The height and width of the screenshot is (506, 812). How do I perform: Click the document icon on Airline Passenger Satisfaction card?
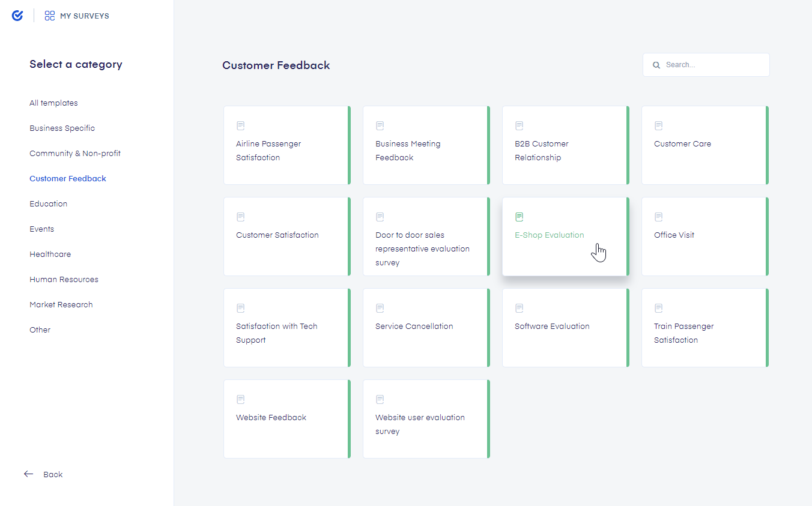click(x=241, y=125)
